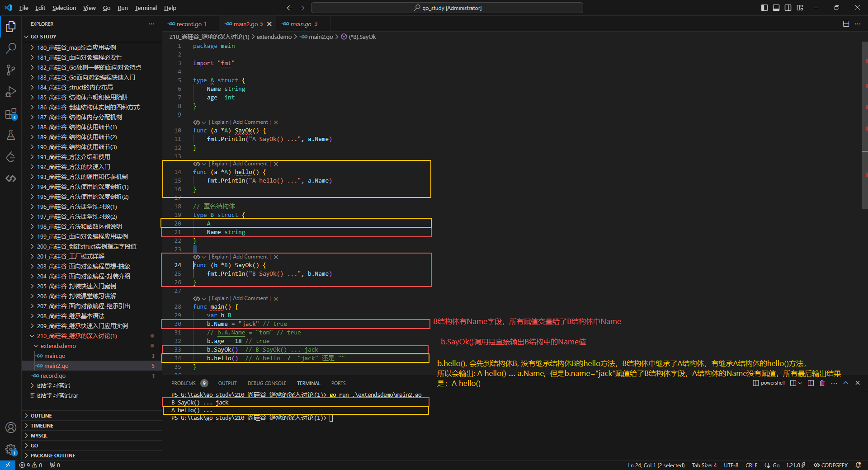
Task: Switch to the DEBUG CONSOLE panel tab
Action: [x=267, y=383]
